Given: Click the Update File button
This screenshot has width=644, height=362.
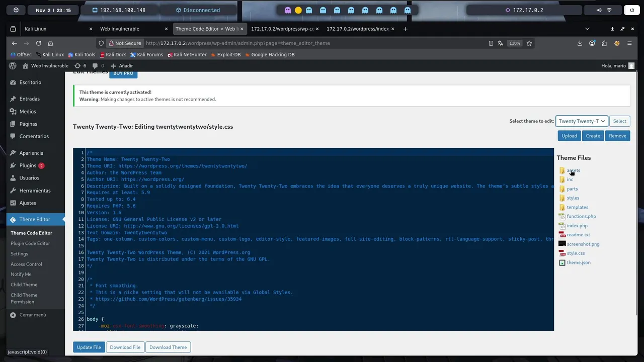Looking at the screenshot, I should tap(89, 347).
